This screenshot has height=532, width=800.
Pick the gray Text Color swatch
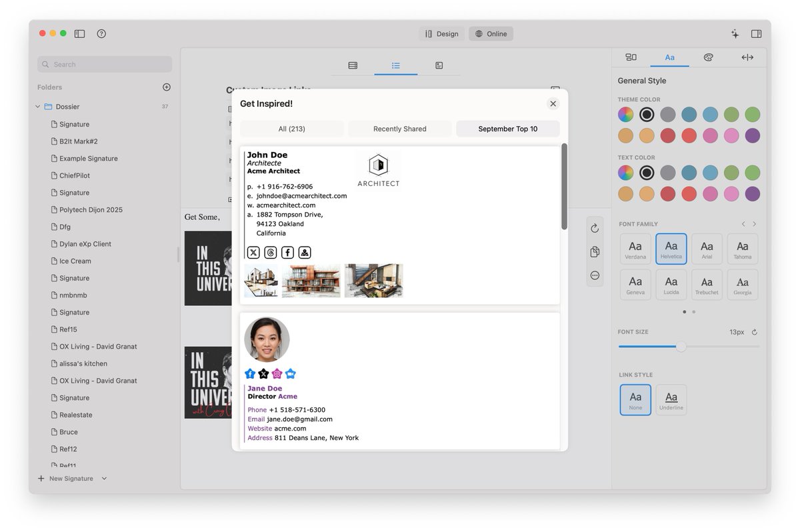668,173
